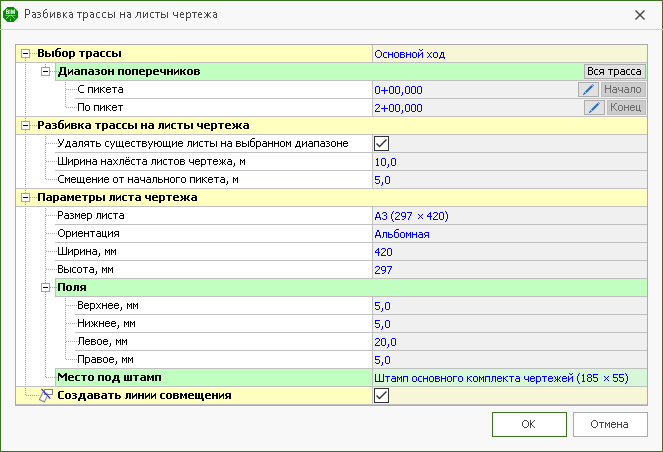663x452 pixels.
Task: Collapse the Параметры листа чертежа section
Action: point(26,198)
